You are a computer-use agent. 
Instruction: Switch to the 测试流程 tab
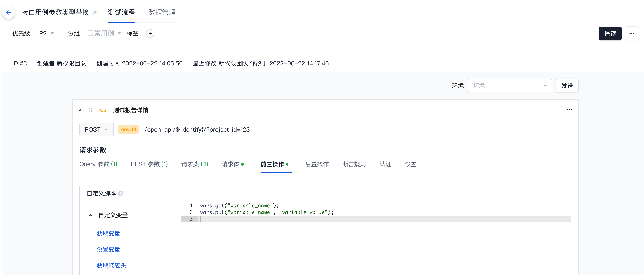(x=121, y=12)
